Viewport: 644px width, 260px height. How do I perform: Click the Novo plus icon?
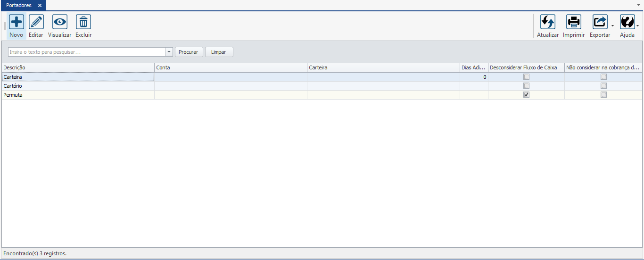(17, 22)
